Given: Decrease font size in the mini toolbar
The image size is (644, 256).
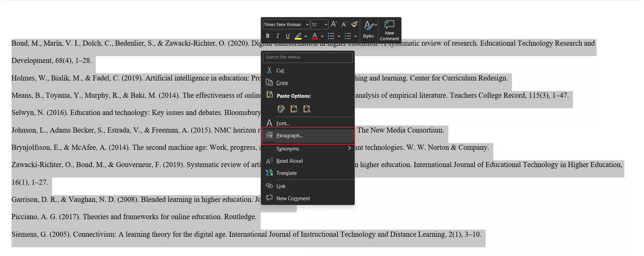Looking at the screenshot, I should point(344,24).
